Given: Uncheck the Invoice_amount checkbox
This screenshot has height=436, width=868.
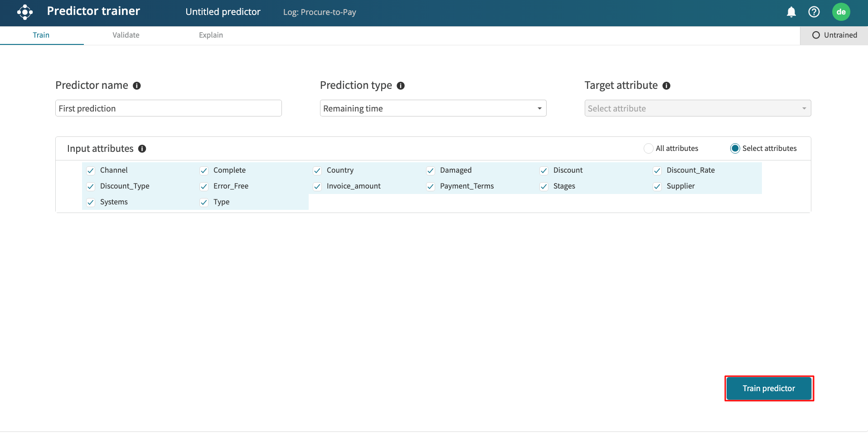Looking at the screenshot, I should (x=317, y=186).
